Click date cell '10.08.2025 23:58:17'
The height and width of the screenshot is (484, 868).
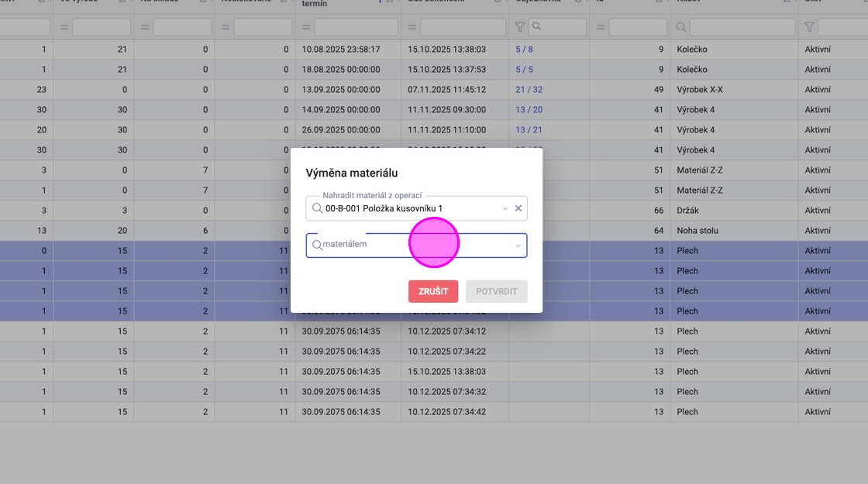coord(341,50)
